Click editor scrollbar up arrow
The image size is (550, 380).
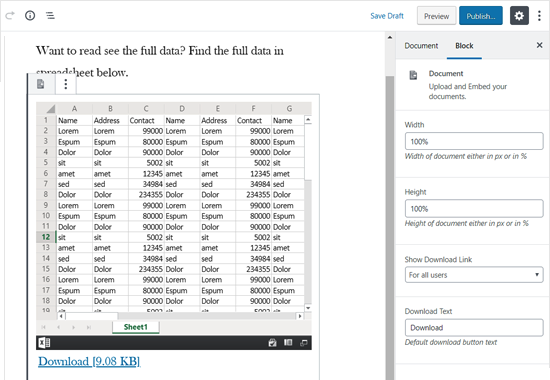390,37
